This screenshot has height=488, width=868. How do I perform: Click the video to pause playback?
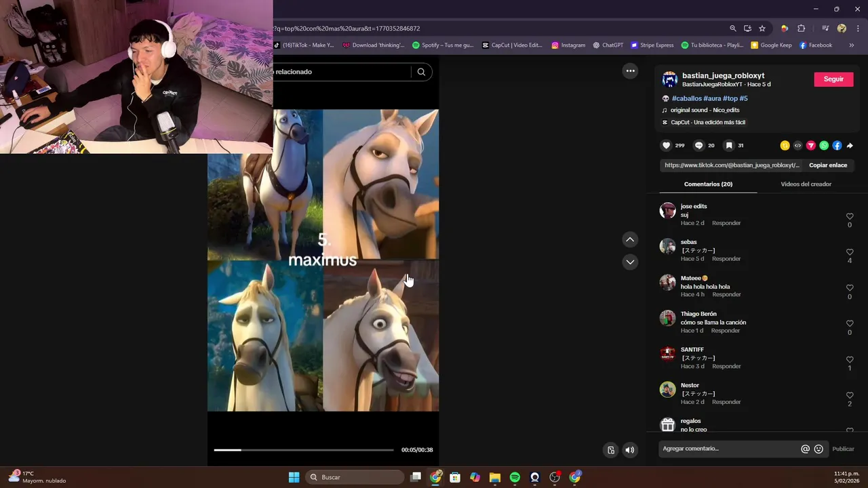tap(323, 260)
